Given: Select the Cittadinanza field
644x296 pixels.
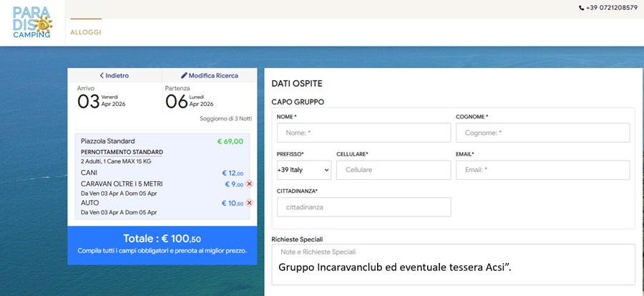Looking at the screenshot, I should pos(364,207).
